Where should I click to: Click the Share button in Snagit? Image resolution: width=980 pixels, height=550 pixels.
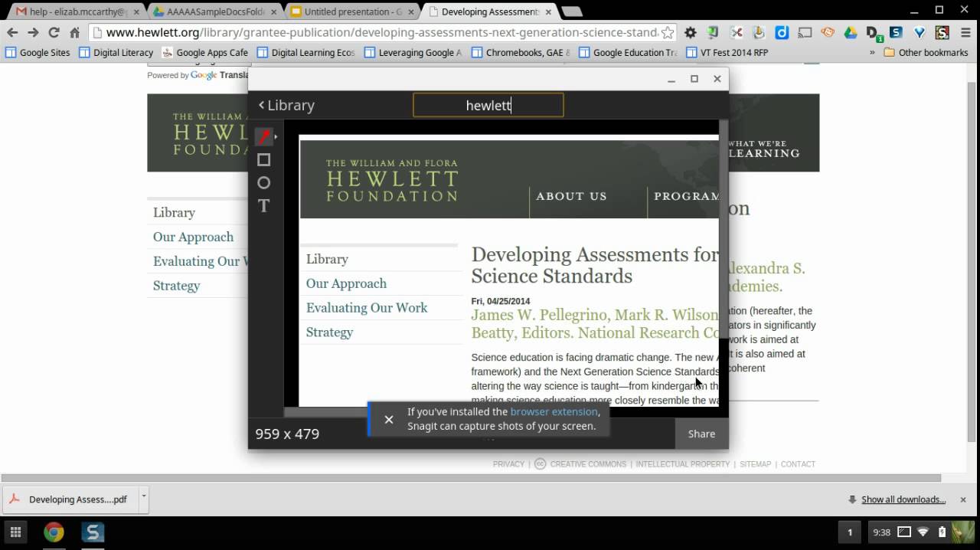tap(701, 434)
